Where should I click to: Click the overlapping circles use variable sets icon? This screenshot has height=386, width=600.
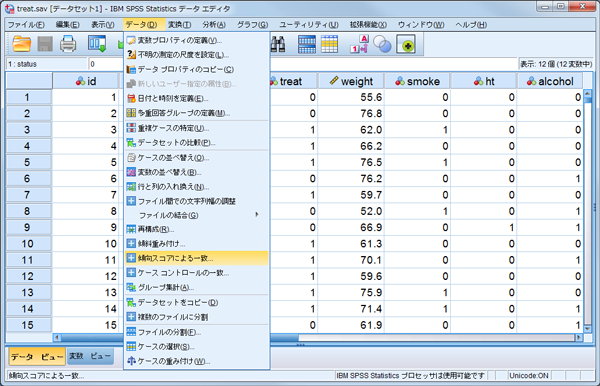click(382, 44)
